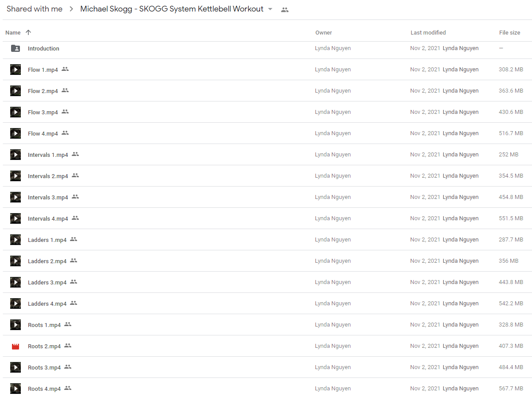Click the 407.3 MB file size value
532x397 pixels.
(511, 346)
